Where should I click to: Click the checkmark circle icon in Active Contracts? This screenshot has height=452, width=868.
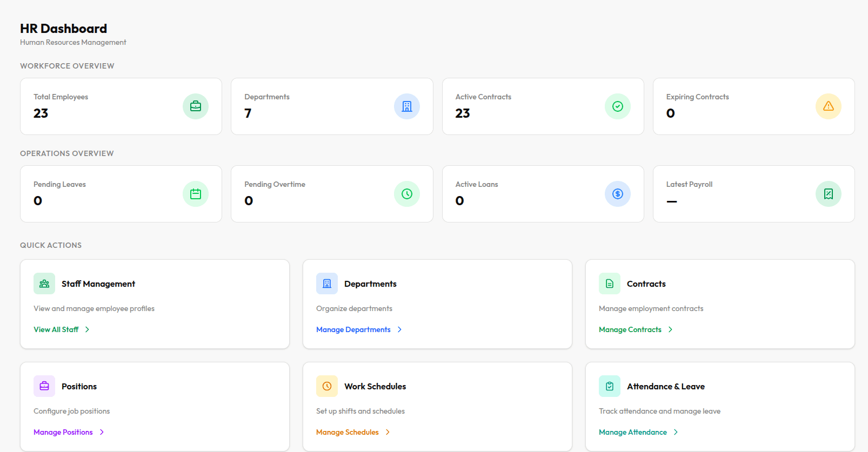618,106
